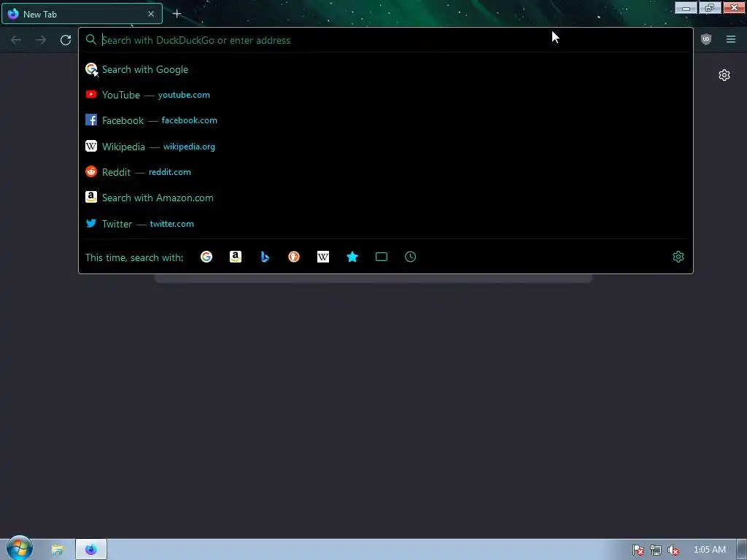Search bookmarks using the star icon
Image resolution: width=747 pixels, height=560 pixels.
352,257
